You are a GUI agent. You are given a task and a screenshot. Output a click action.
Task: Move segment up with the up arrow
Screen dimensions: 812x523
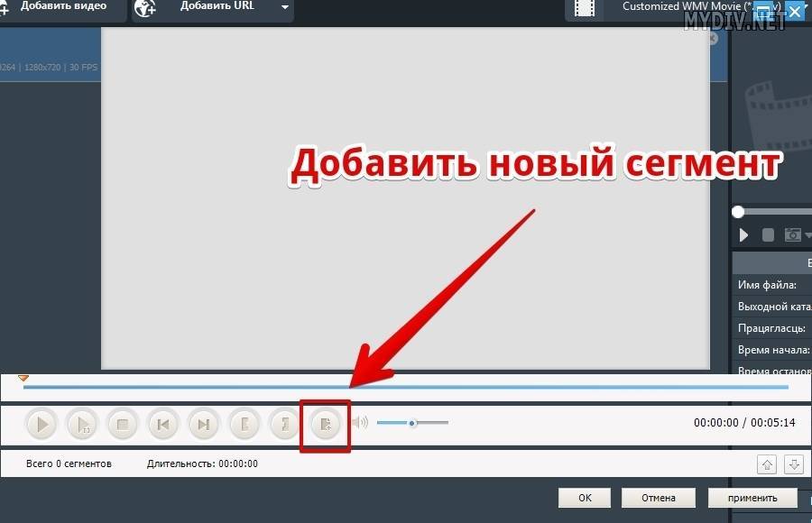tap(767, 464)
